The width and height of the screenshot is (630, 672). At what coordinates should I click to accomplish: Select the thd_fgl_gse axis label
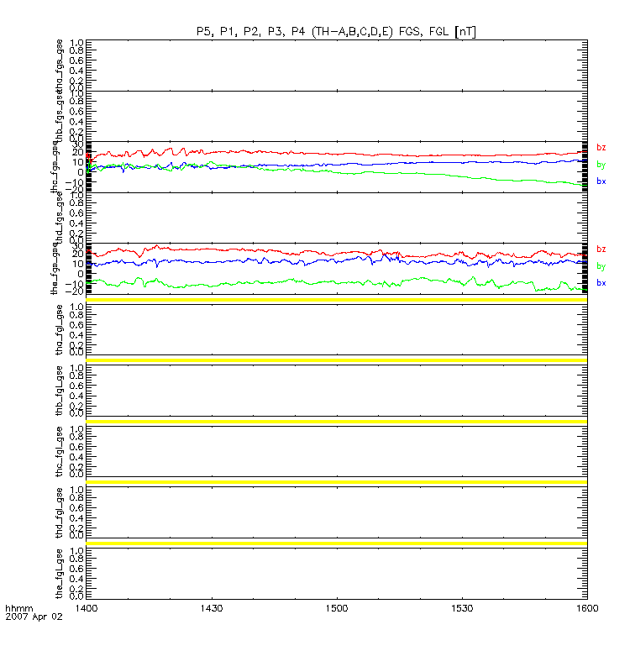(x=60, y=513)
